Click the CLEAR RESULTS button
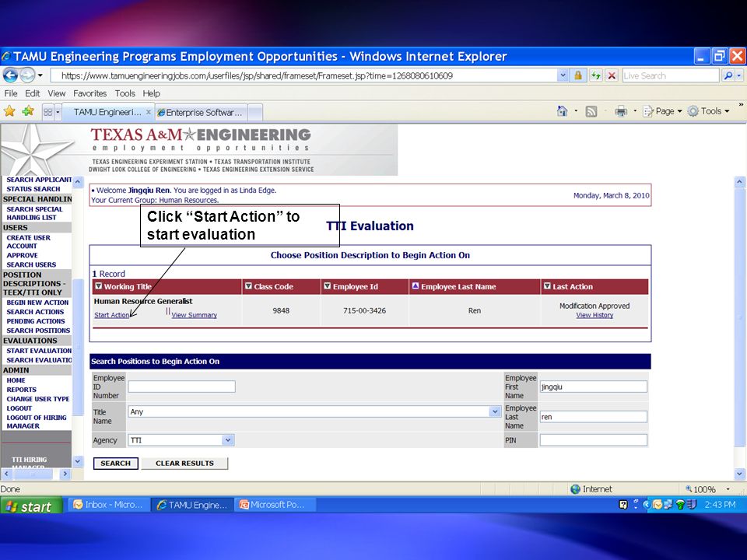Screen dimensions: 747x560 coord(185,464)
